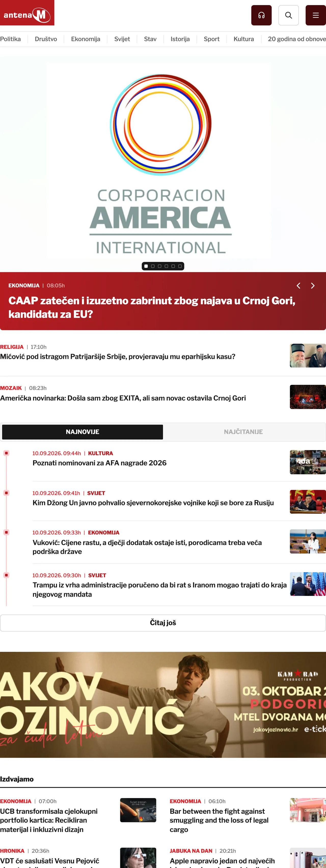Open Kultura section in navigation

(244, 39)
